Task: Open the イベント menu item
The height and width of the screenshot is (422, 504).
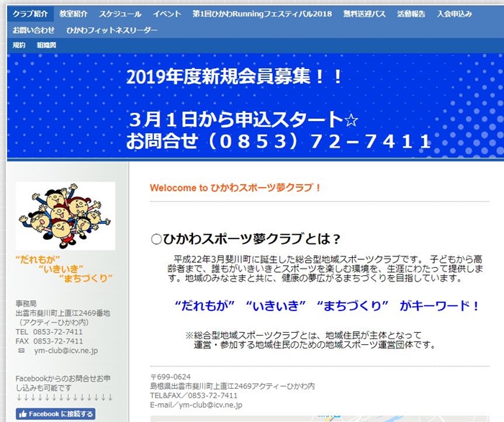Action: (167, 14)
